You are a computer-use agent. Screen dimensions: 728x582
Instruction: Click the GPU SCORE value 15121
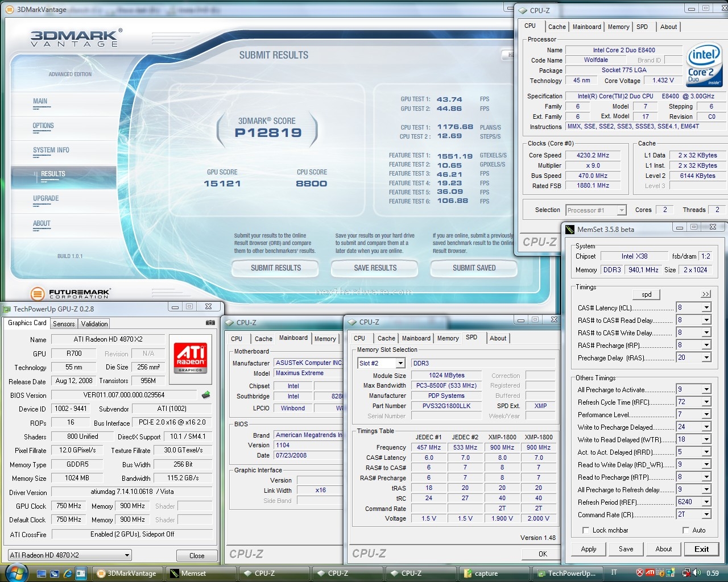(222, 184)
